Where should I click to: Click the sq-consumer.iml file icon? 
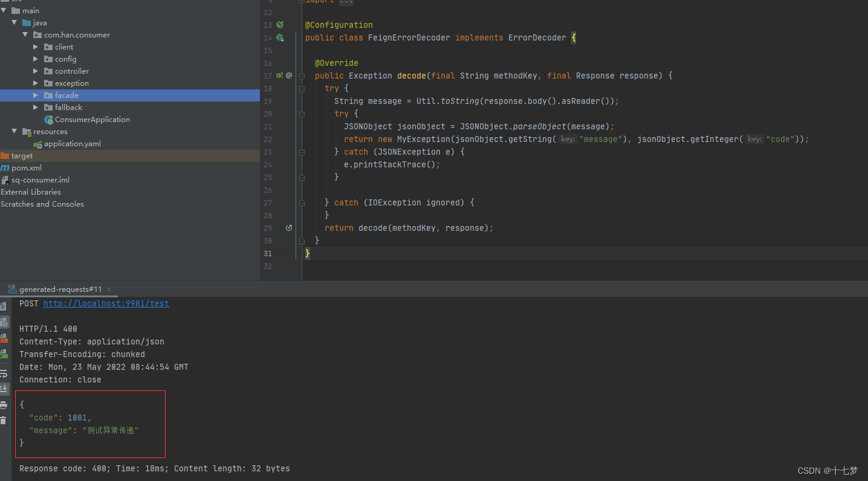click(5, 180)
